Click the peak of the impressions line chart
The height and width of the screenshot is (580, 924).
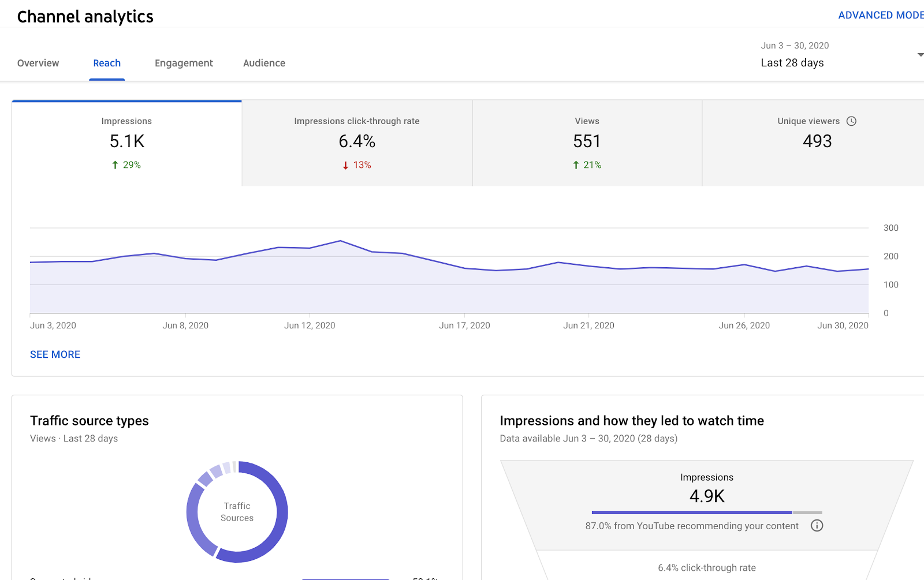pyautogui.click(x=341, y=241)
